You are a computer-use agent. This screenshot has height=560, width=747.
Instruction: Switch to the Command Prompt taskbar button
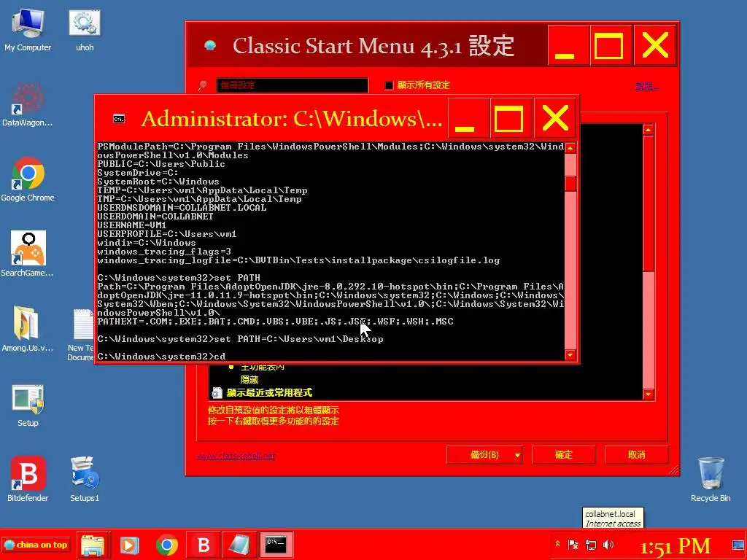276,545
